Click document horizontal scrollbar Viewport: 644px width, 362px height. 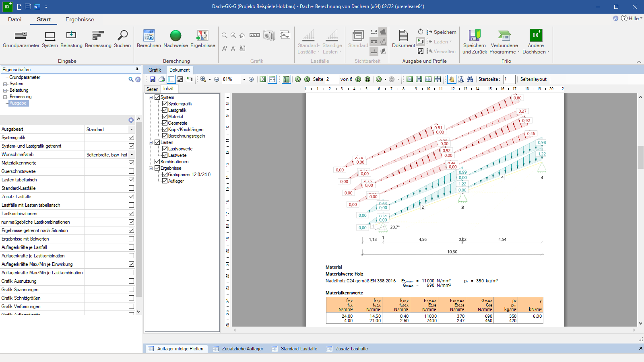click(434, 330)
